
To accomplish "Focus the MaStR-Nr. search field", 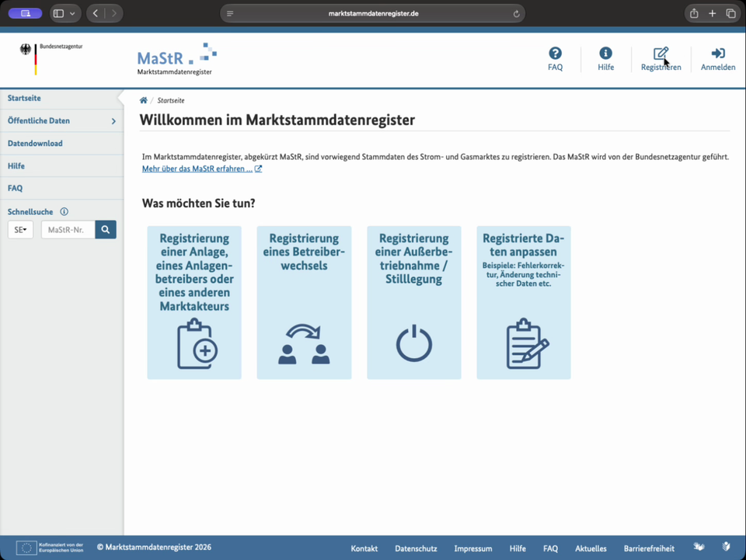I will pos(68,230).
